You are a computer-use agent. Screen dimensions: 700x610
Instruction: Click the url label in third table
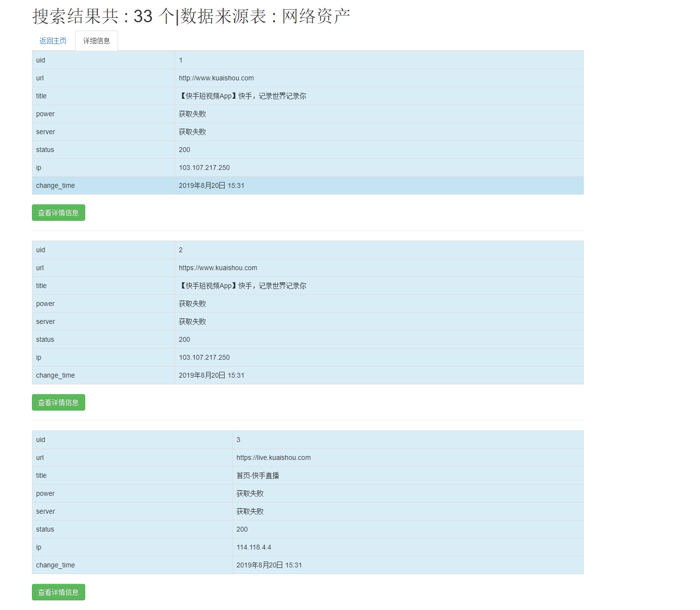(40, 457)
